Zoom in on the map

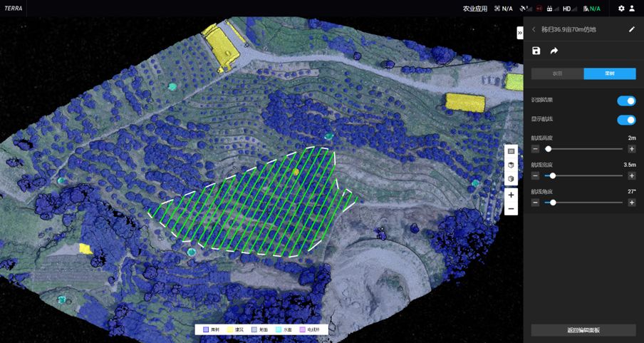(x=511, y=195)
